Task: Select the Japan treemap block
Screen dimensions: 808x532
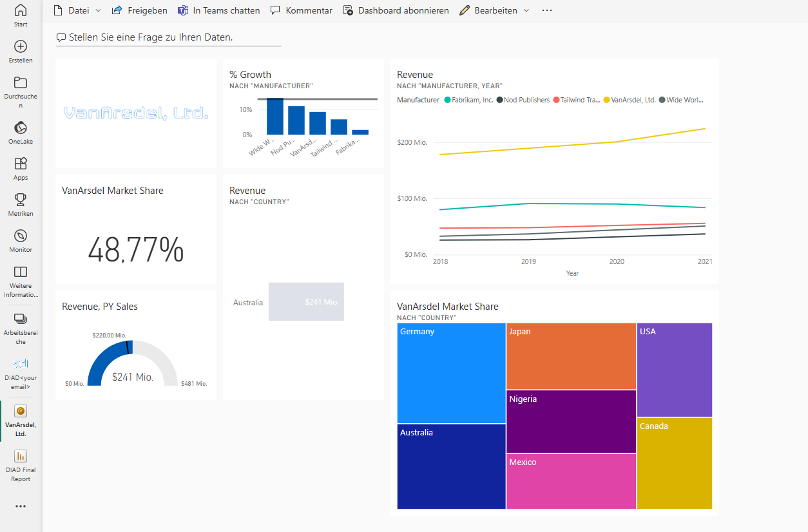Action: pos(571,356)
